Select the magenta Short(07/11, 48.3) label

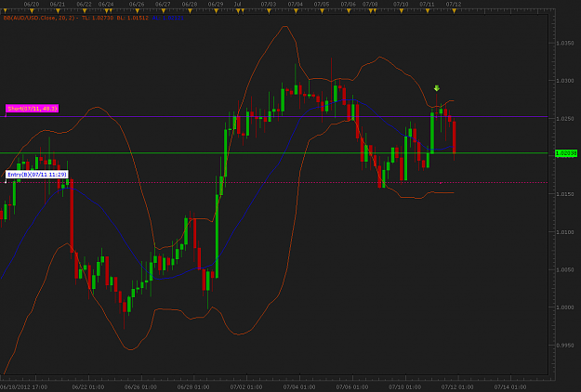click(33, 109)
